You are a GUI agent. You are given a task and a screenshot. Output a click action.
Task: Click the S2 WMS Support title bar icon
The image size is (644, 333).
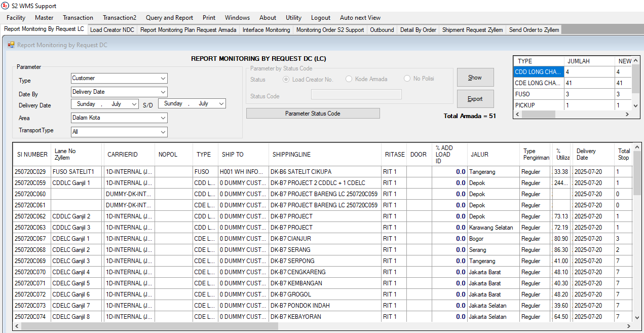click(x=4, y=6)
